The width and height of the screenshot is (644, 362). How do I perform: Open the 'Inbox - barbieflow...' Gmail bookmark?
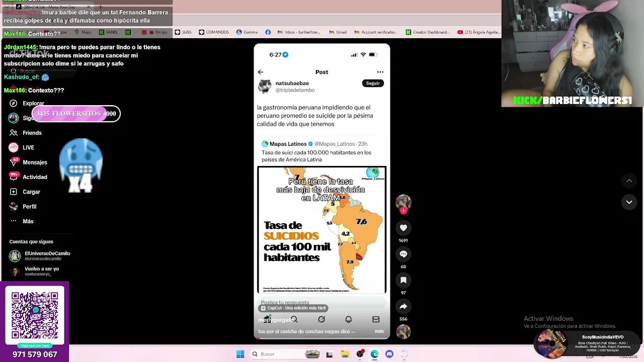(x=298, y=32)
